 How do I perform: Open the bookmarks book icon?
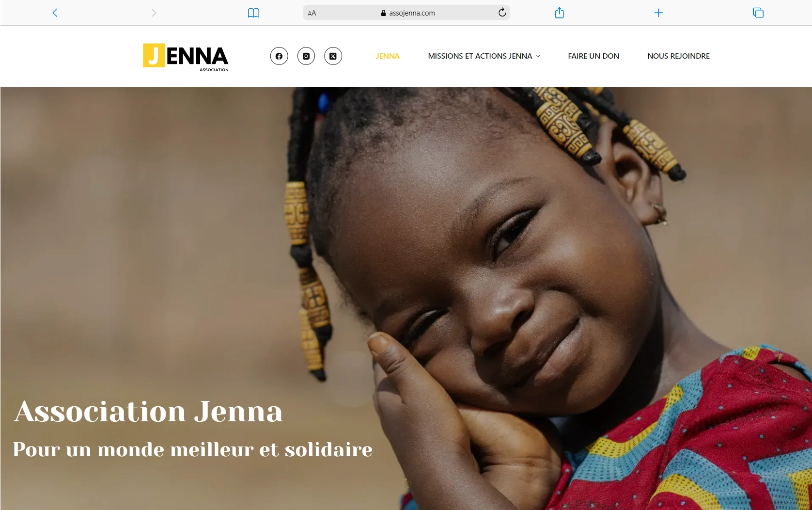(253, 13)
